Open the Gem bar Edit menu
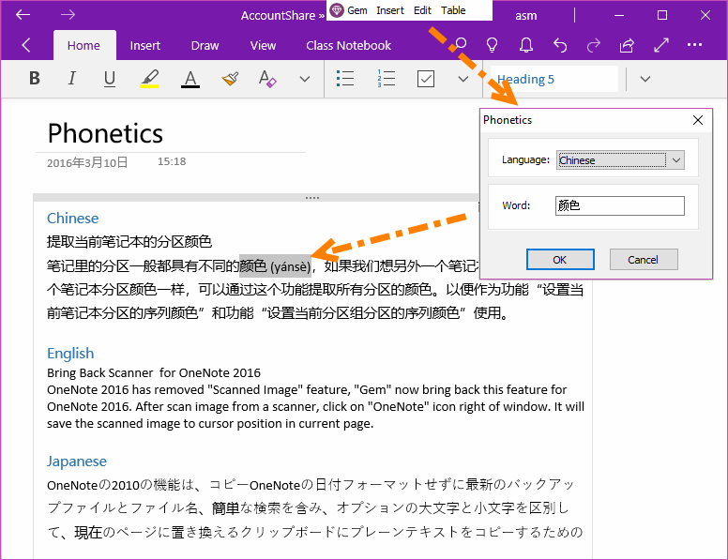The width and height of the screenshot is (728, 560). [422, 10]
